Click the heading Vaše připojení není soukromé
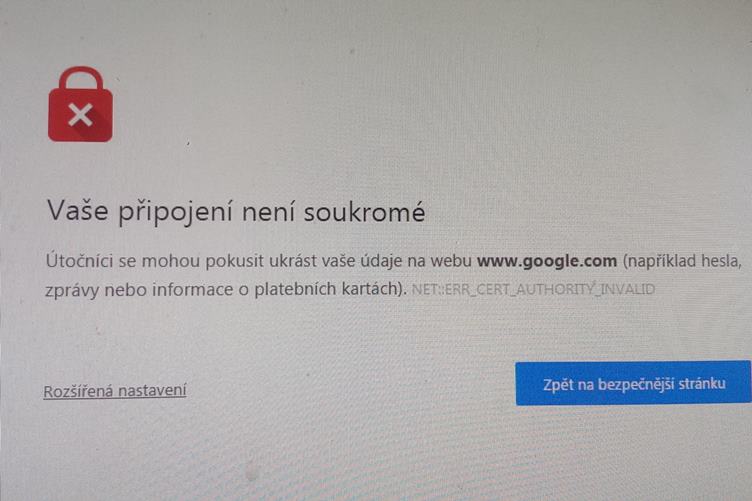 [x=236, y=211]
